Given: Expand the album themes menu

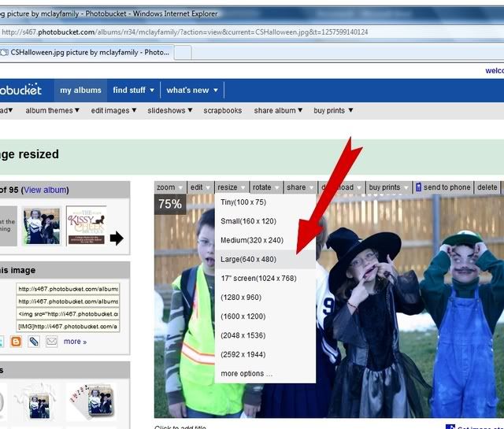Looking at the screenshot, I should [53, 110].
